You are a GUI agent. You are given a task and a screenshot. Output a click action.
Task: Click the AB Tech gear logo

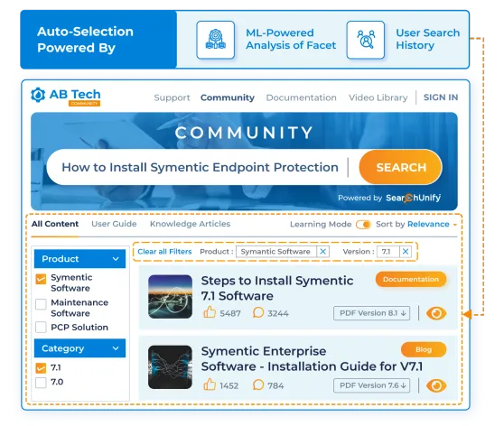38,95
